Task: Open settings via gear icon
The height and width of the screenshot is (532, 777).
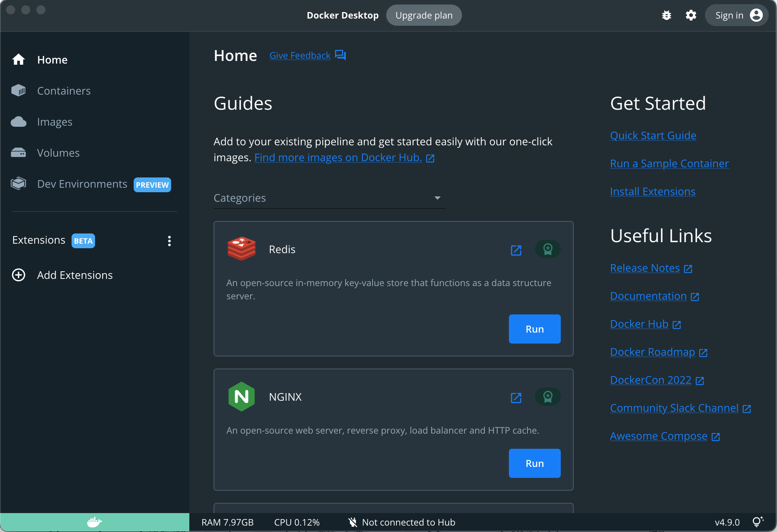Action: click(691, 16)
